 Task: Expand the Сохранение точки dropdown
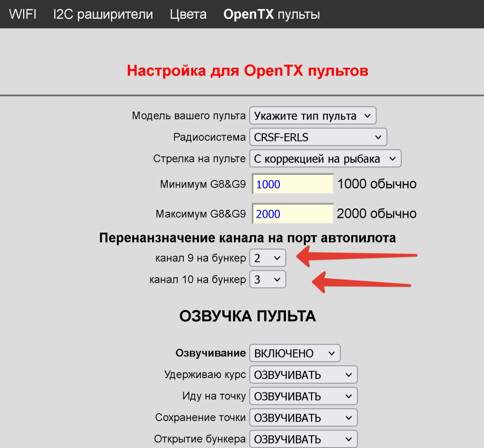pos(303,417)
